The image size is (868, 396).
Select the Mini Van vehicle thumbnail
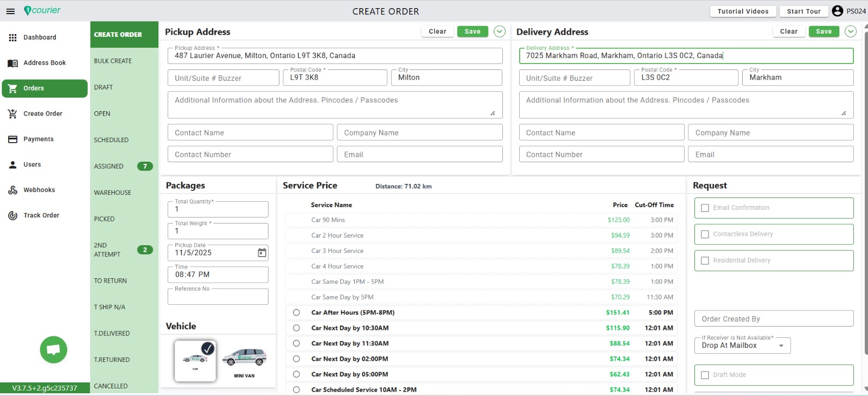tap(244, 361)
